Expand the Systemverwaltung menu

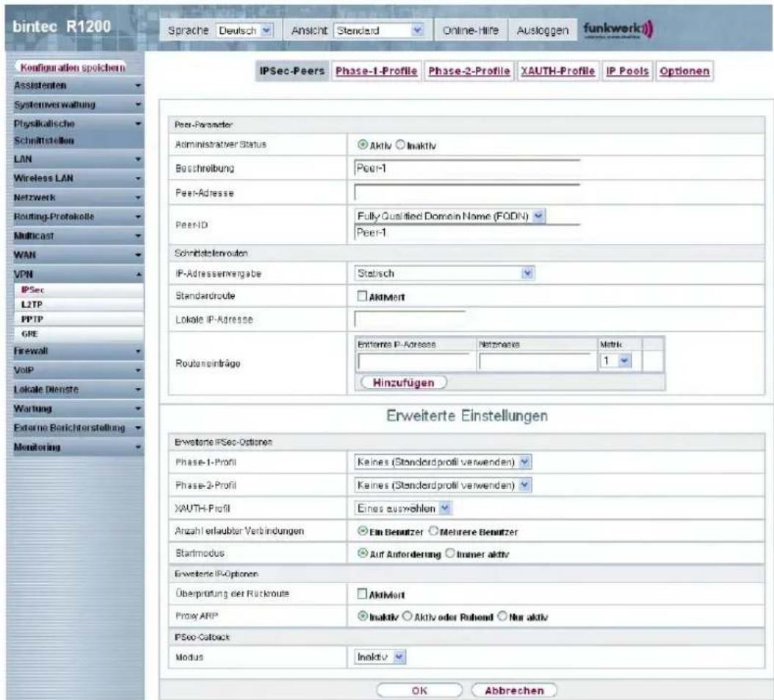(76, 104)
